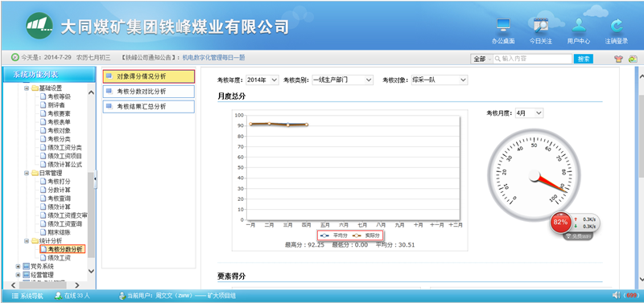Click the tree horizontal scroll-right arrow

pos(76,285)
